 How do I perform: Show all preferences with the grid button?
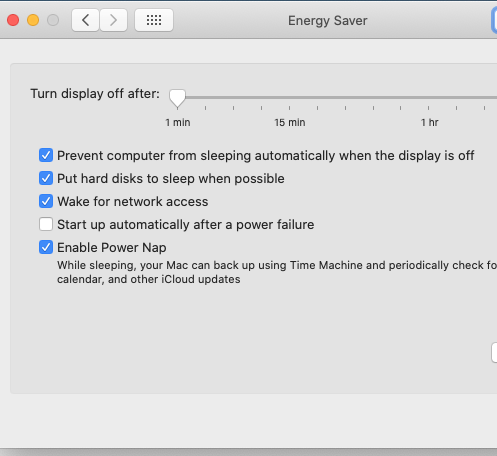tap(154, 20)
